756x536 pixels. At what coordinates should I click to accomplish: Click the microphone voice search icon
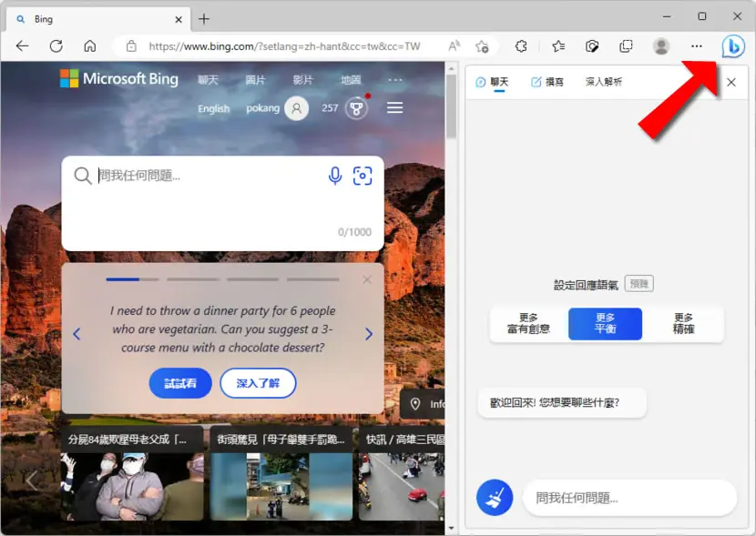335,176
